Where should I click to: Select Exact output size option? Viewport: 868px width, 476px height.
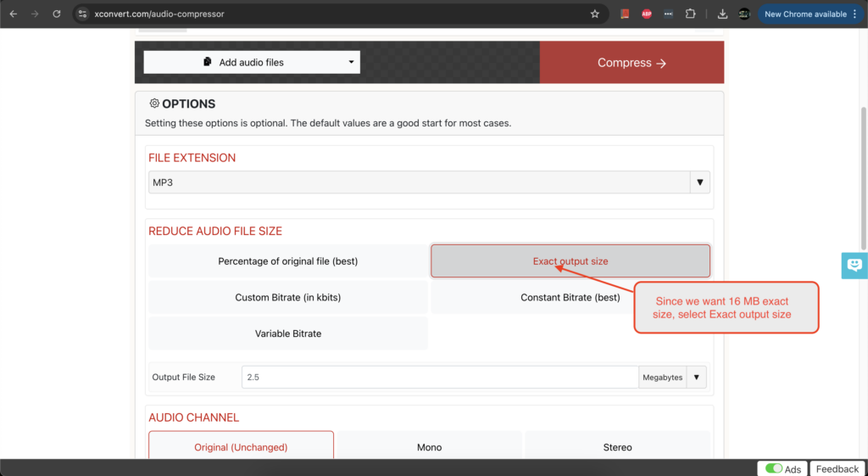click(x=570, y=261)
